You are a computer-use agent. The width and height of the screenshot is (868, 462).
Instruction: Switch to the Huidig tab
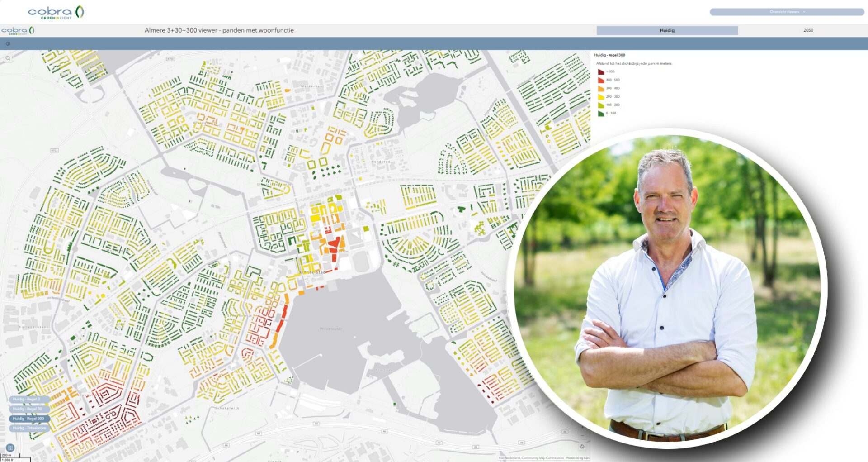(667, 30)
